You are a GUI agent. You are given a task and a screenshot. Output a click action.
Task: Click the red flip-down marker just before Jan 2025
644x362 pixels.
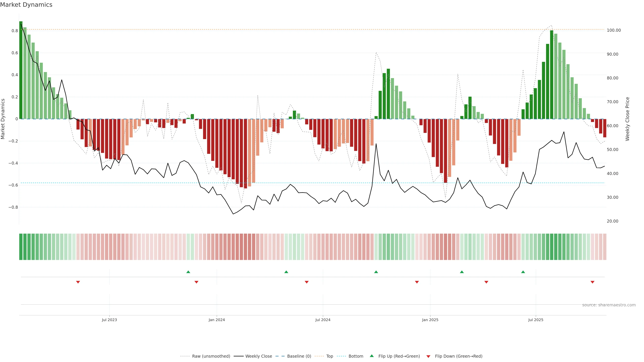[417, 282]
